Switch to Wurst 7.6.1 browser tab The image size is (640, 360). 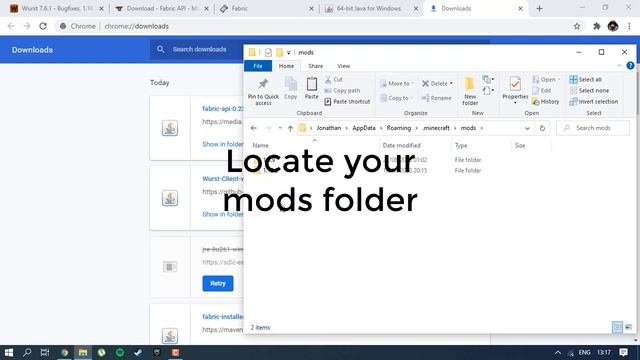(x=57, y=9)
